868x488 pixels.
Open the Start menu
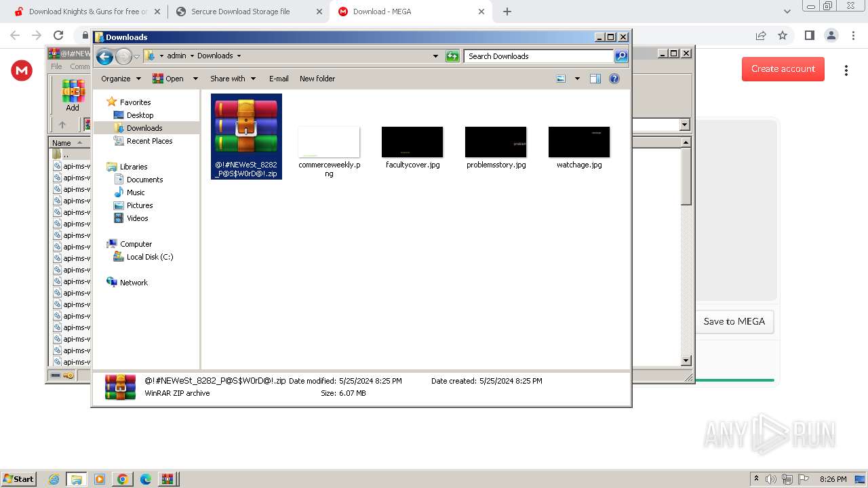(19, 479)
